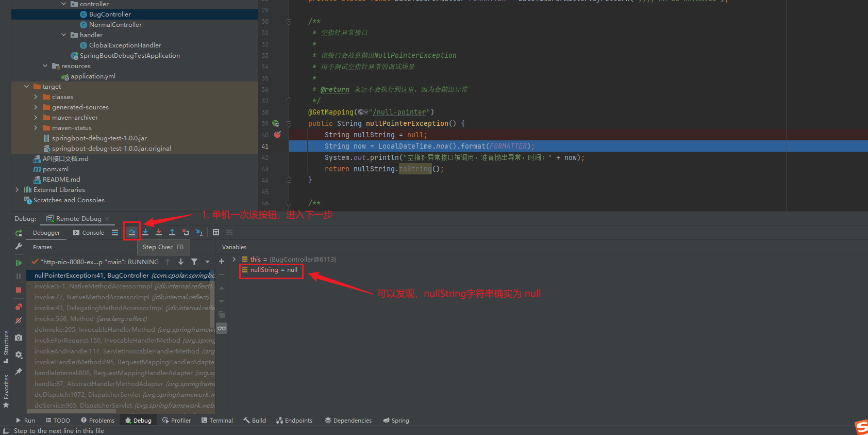Click the Step Over debug button

(x=132, y=232)
